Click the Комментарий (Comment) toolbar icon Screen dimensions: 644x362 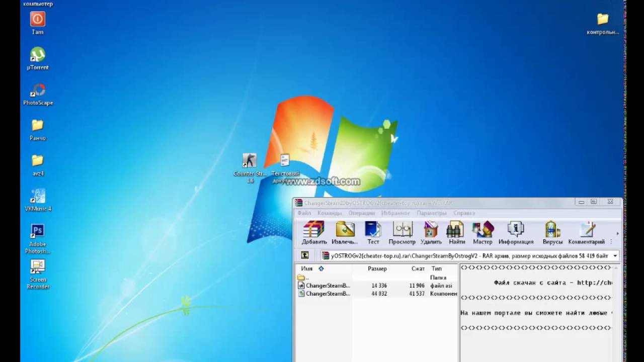587,232
